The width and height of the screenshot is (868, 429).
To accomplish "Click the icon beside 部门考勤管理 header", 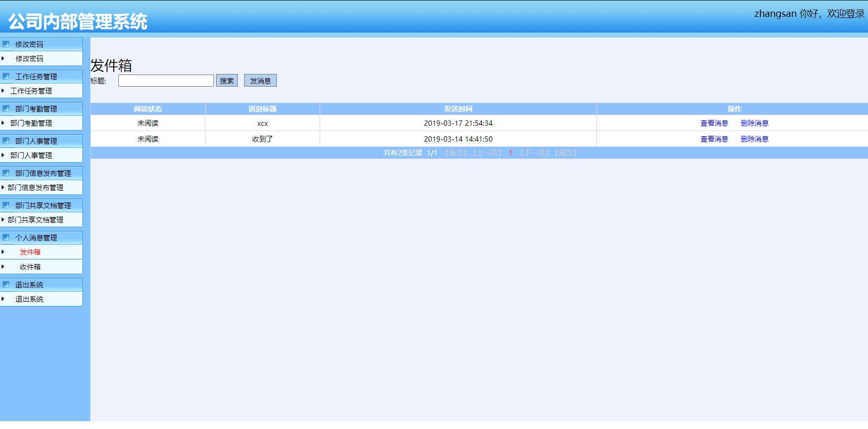I will click(x=6, y=109).
